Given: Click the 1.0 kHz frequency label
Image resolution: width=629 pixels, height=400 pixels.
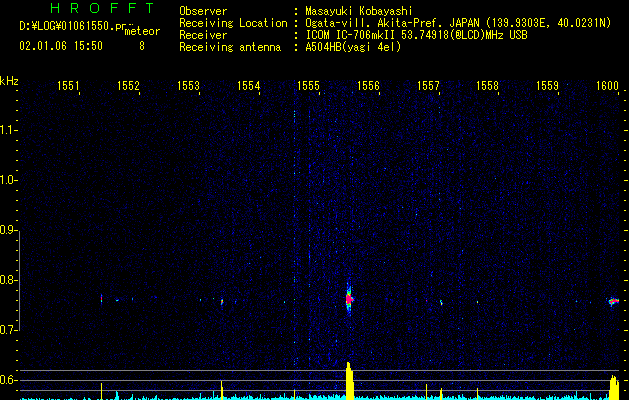Looking at the screenshot, I should tap(9, 180).
